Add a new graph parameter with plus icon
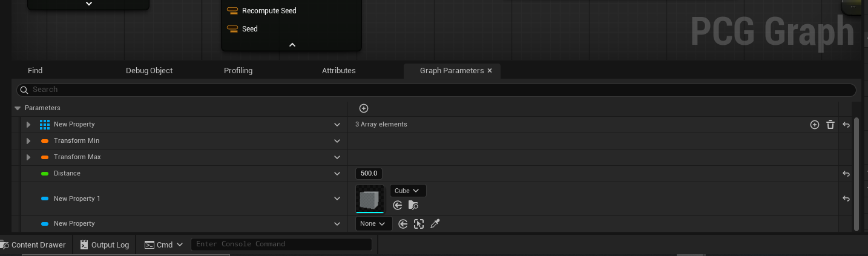Image resolution: width=868 pixels, height=256 pixels. pos(364,108)
